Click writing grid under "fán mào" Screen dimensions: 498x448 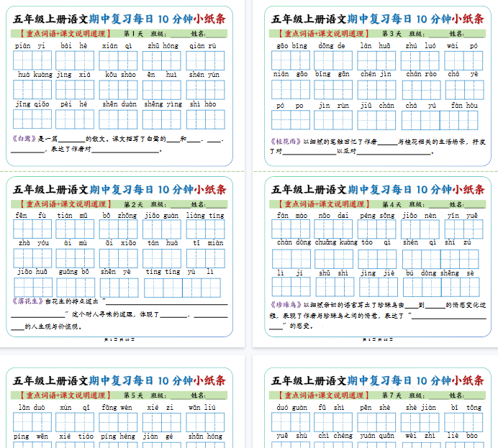tap(290, 229)
